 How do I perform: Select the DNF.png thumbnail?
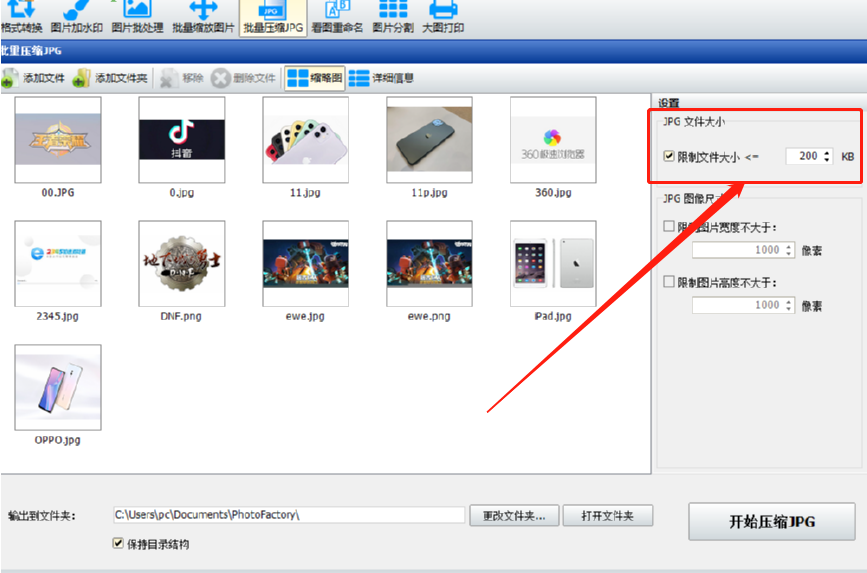pos(181,264)
